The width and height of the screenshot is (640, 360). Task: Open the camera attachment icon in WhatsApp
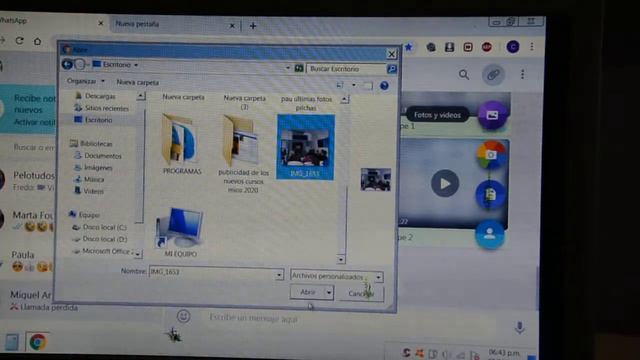[x=491, y=155]
